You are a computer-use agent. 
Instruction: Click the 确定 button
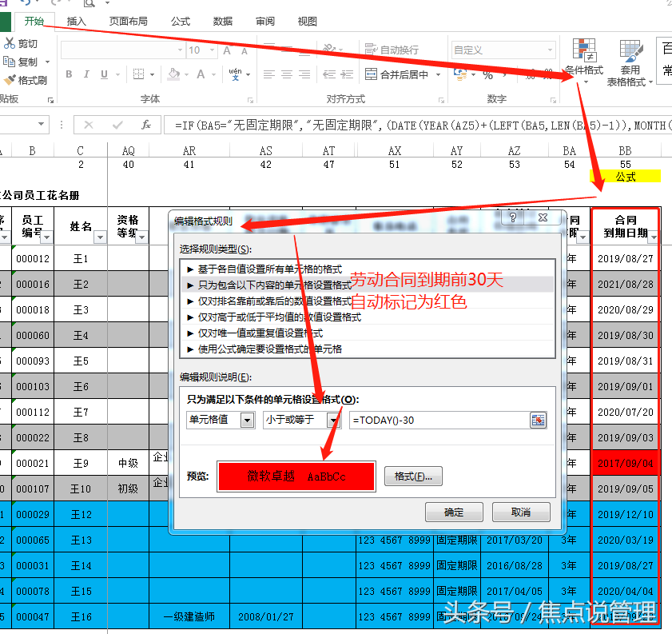pos(454,512)
